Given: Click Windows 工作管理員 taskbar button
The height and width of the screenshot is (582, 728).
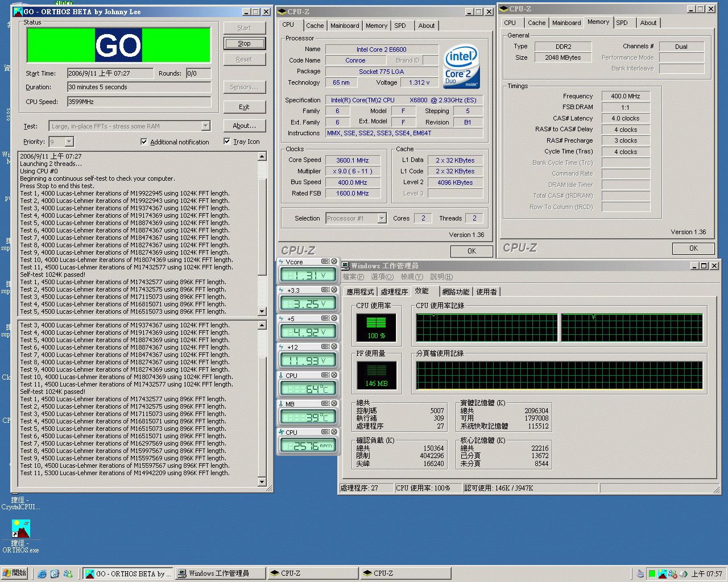Looking at the screenshot, I should (220, 573).
